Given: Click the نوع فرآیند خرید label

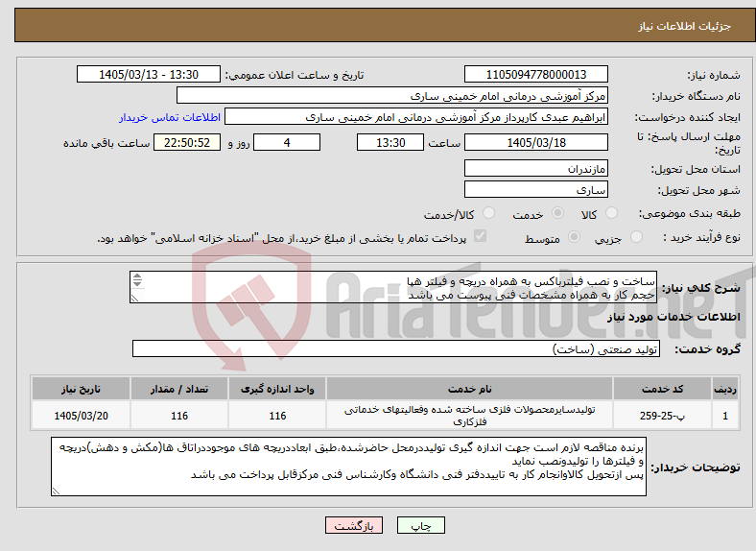Looking at the screenshot, I should click(x=702, y=237).
